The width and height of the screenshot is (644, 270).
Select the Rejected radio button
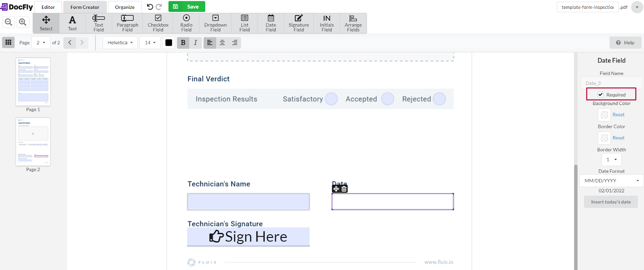(x=440, y=99)
